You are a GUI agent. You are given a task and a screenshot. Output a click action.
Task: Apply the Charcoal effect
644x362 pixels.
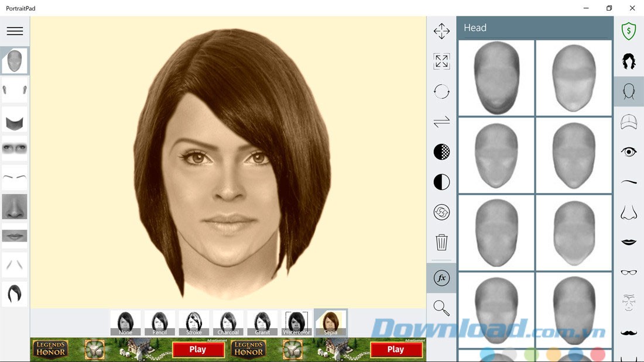click(228, 323)
